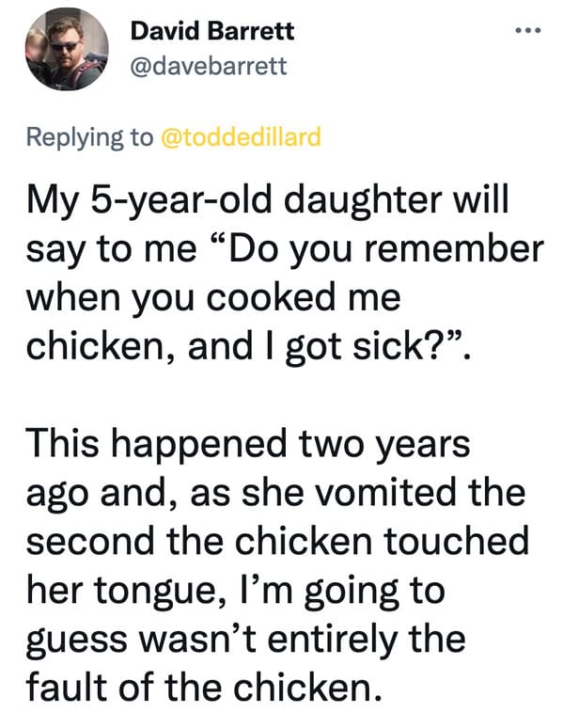Click the phrase "say to me"

coord(111,249)
